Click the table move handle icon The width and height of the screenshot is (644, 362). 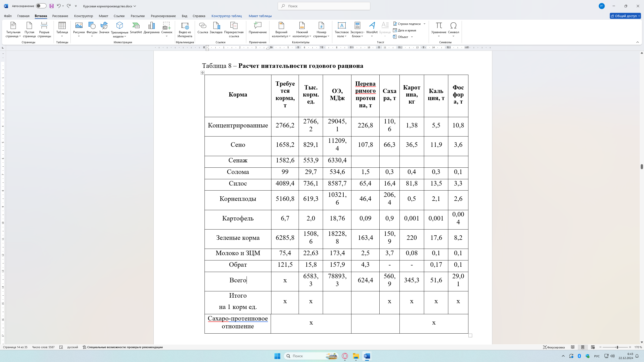point(203,73)
